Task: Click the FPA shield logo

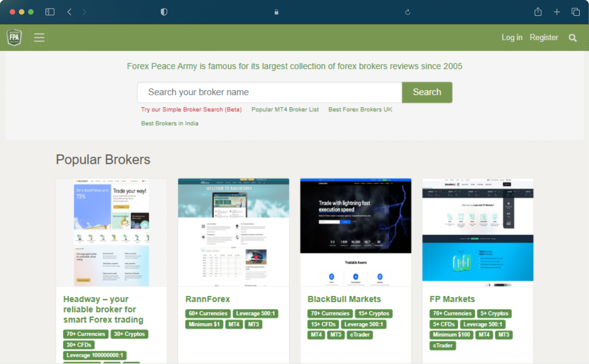Action: [14, 37]
